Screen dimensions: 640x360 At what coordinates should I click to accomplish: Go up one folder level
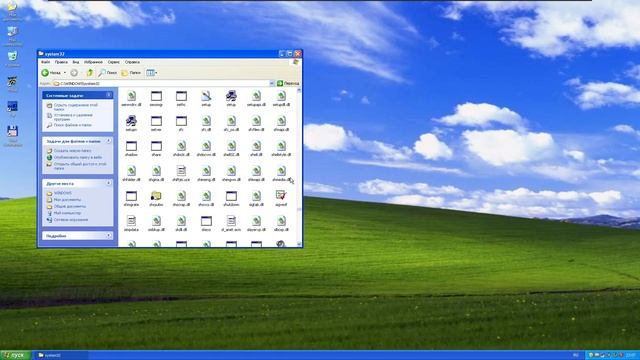pyautogui.click(x=89, y=73)
